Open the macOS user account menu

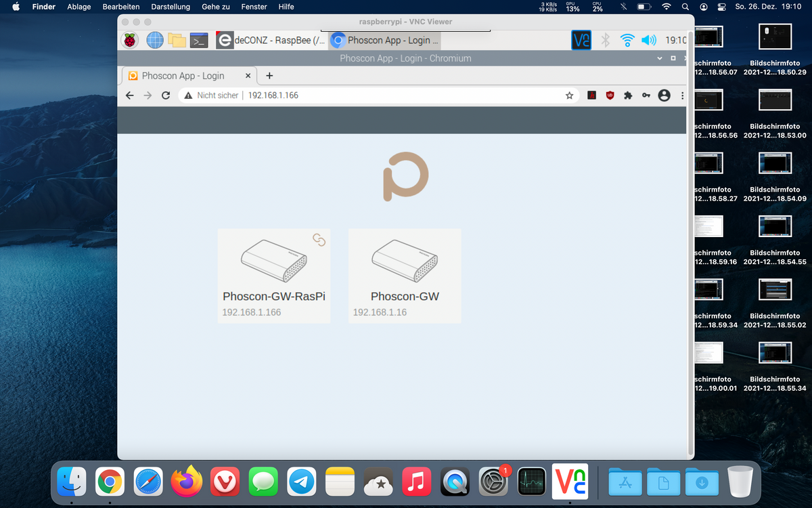[x=704, y=7]
